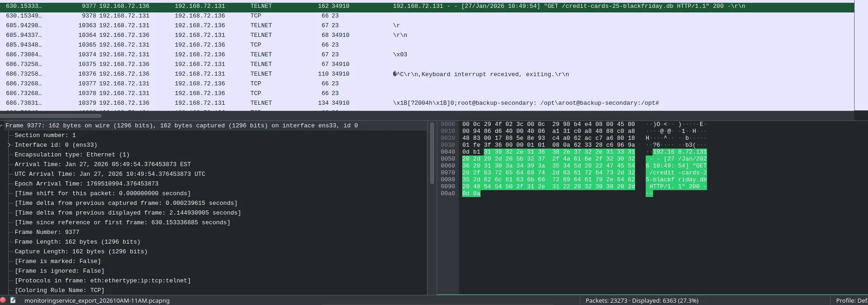The height and width of the screenshot is (305, 868).
Task: Click time 686.73831 cell in packet list
Action: point(24,103)
